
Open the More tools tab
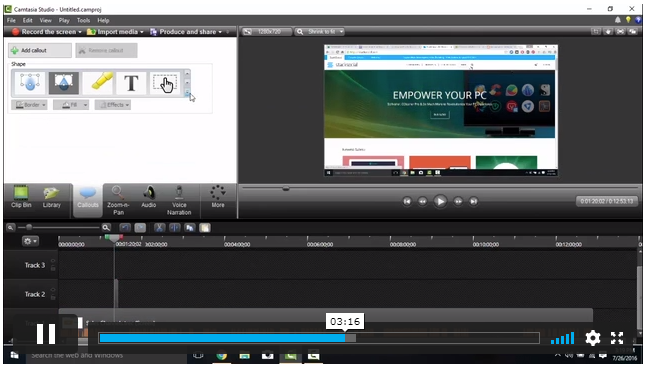[x=218, y=197]
